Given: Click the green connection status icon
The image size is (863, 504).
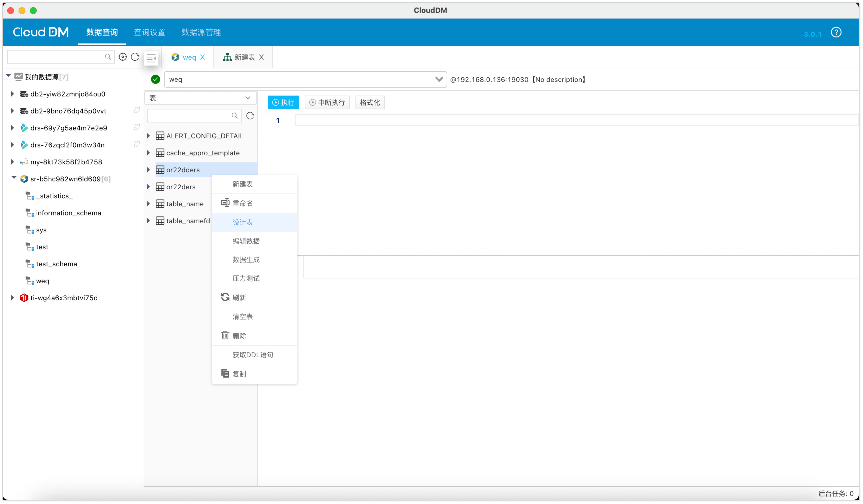Looking at the screenshot, I should pyautogui.click(x=155, y=79).
